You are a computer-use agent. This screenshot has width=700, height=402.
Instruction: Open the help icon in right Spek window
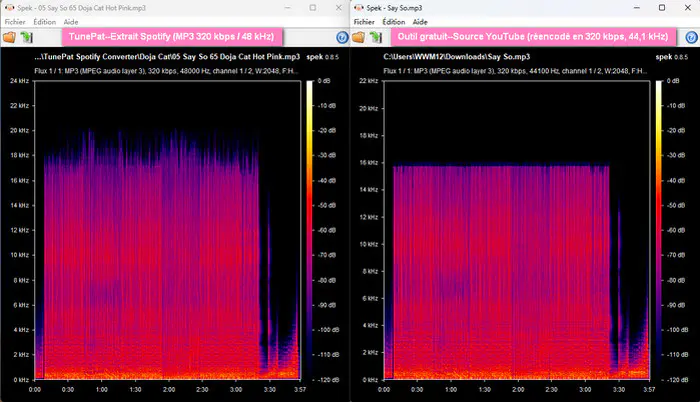[691, 38]
